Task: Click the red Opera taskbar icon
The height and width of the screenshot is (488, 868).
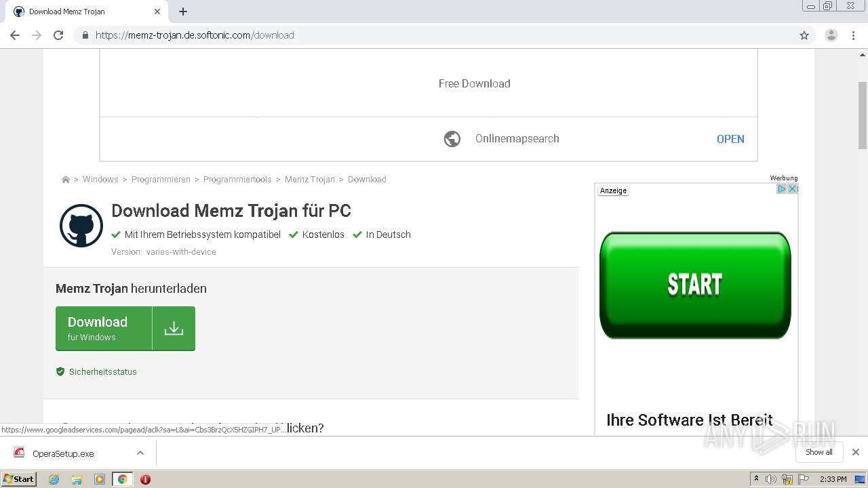Action: [x=145, y=479]
